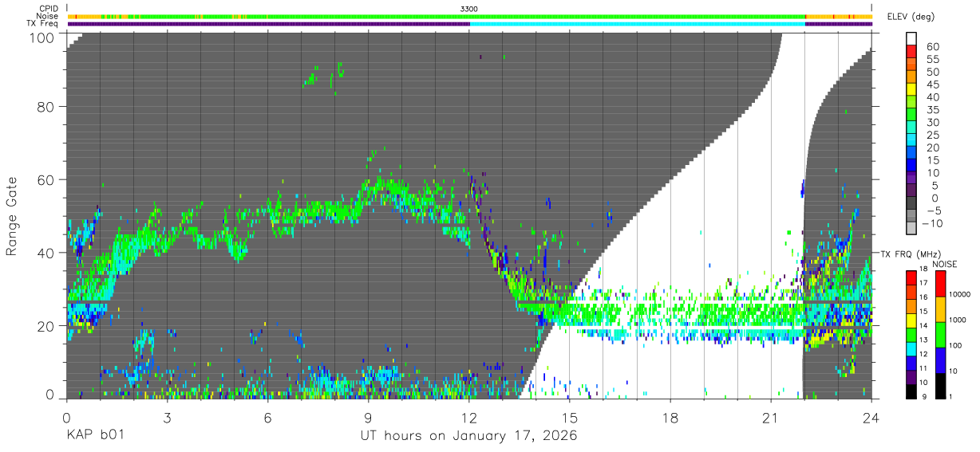Click the ELEV (deg) legend title
980x452 pixels.
[911, 17]
